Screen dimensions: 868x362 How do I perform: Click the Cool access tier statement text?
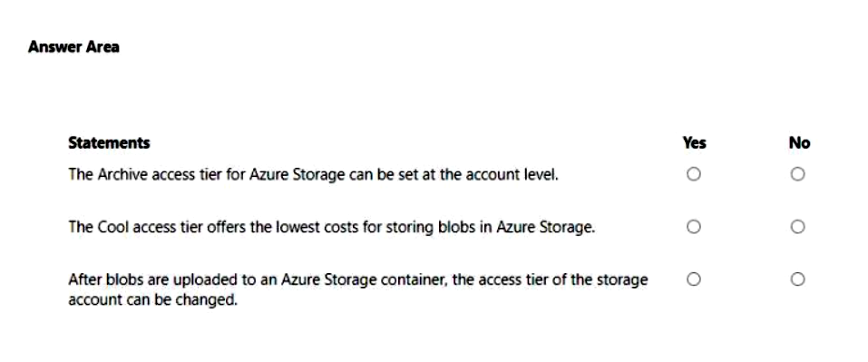[332, 227]
